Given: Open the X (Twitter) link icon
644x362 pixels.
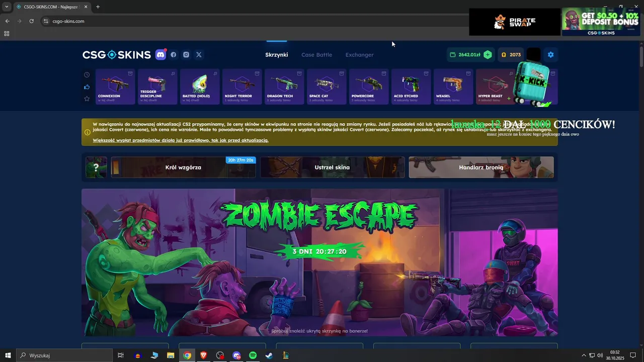Looking at the screenshot, I should (199, 55).
